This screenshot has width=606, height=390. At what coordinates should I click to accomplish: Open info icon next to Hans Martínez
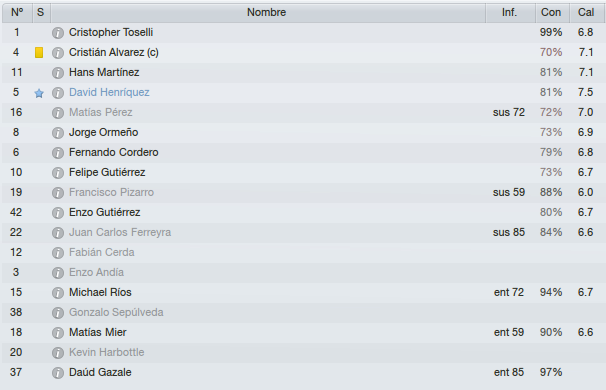click(58, 73)
